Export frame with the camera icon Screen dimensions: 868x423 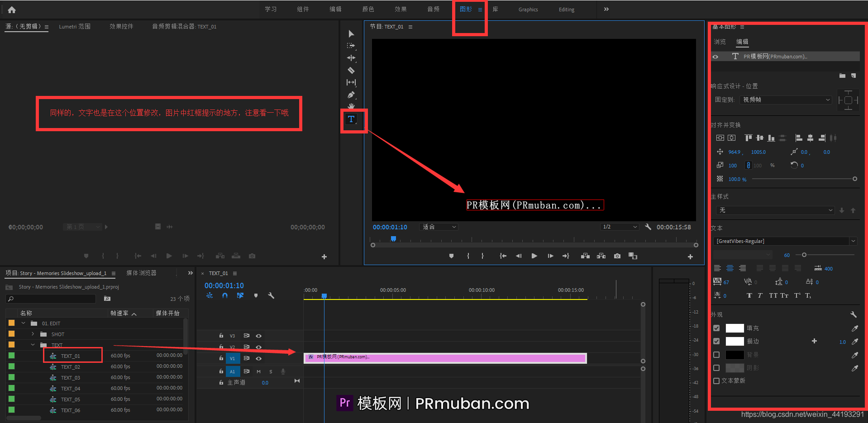click(x=617, y=256)
